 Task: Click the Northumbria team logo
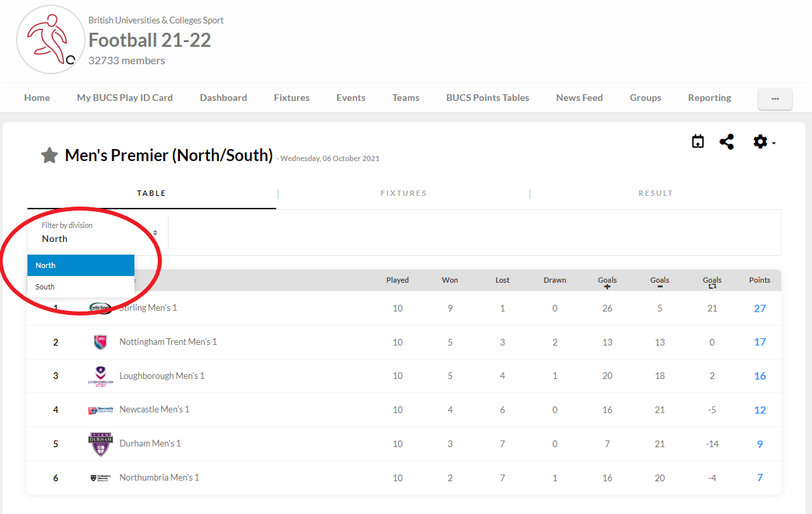tap(102, 478)
